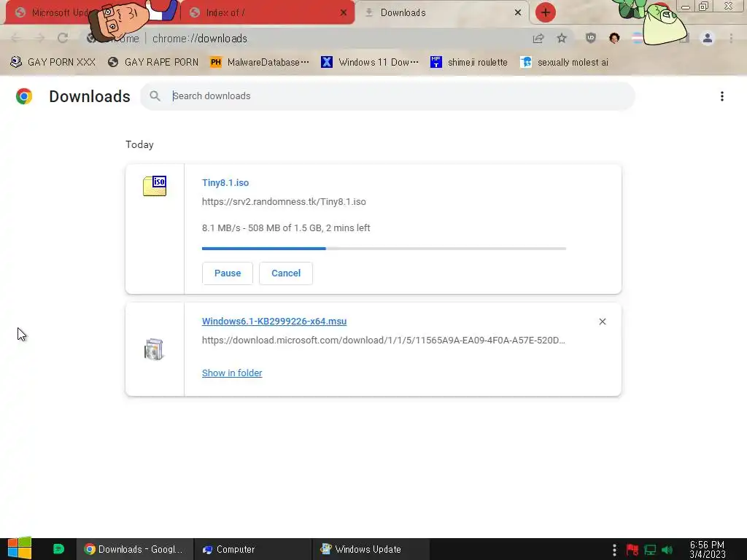Click the search magnifier icon
The height and width of the screenshot is (560, 747).
[x=155, y=96]
